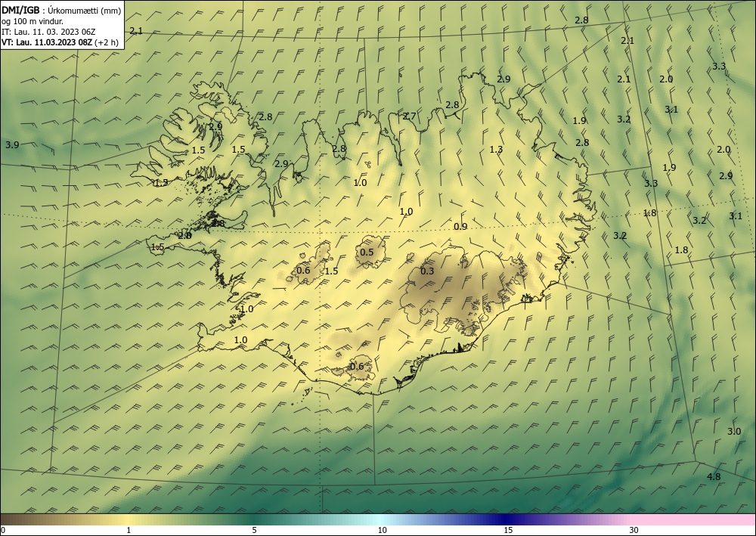Click the 3.0 precipitation value
This screenshot has height=536, width=756.
[x=734, y=432]
